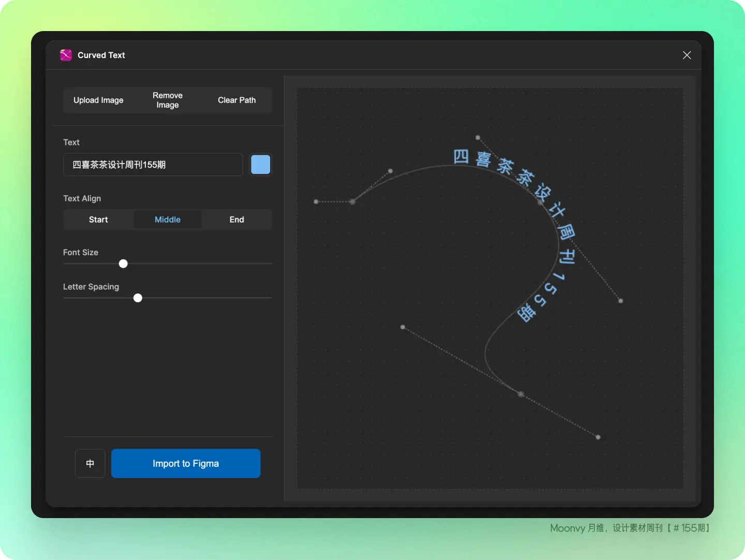Click Import to Figma

(x=186, y=463)
